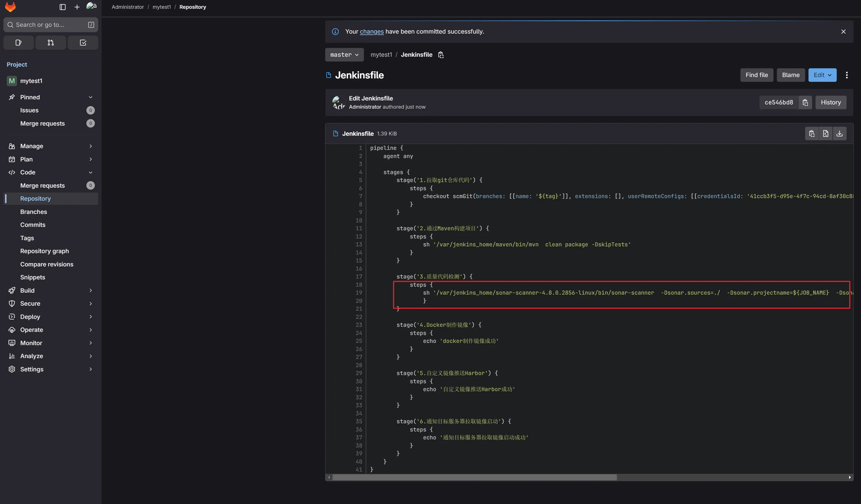
Task: Click the plus create new icon
Action: [x=77, y=7]
